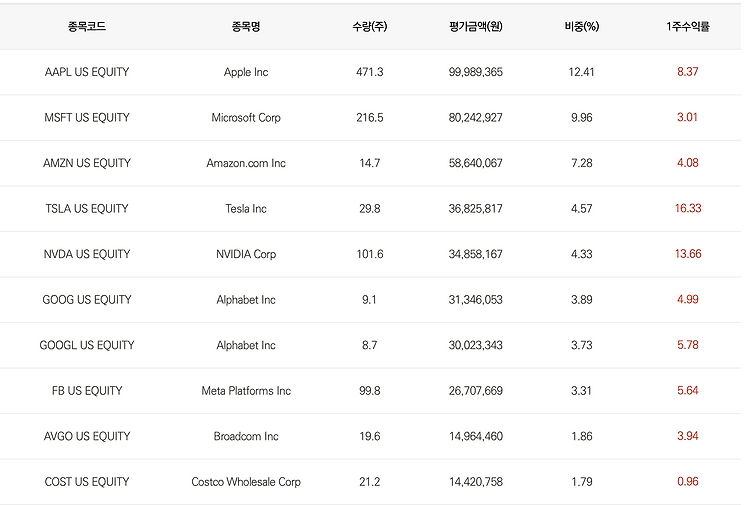Click the Costco Wholesale Corp name cell
Viewport: 750px width, 505px height.
click(x=246, y=482)
